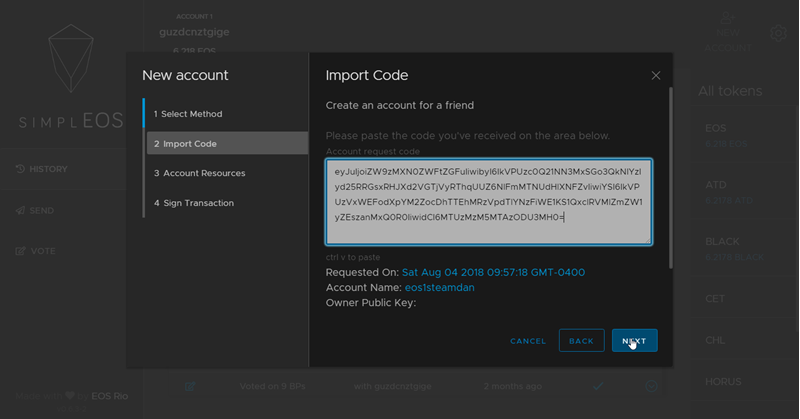The height and width of the screenshot is (419, 800).
Task: Go to step 1 Select Method
Action: point(224,114)
